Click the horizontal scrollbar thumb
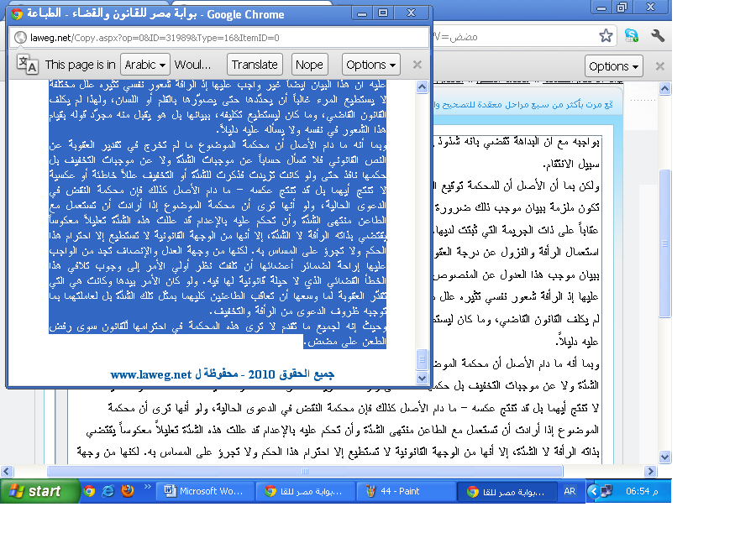Image resolution: width=756 pixels, height=554 pixels. [x=305, y=471]
